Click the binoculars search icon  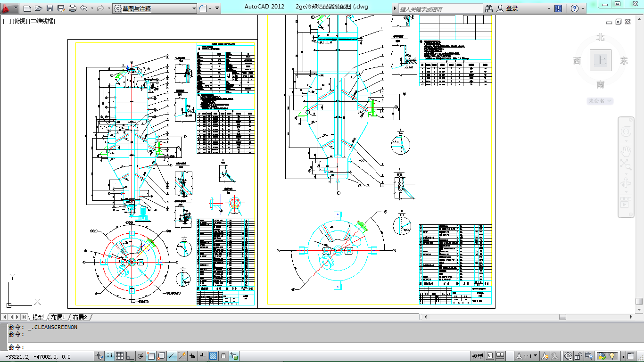click(489, 8)
